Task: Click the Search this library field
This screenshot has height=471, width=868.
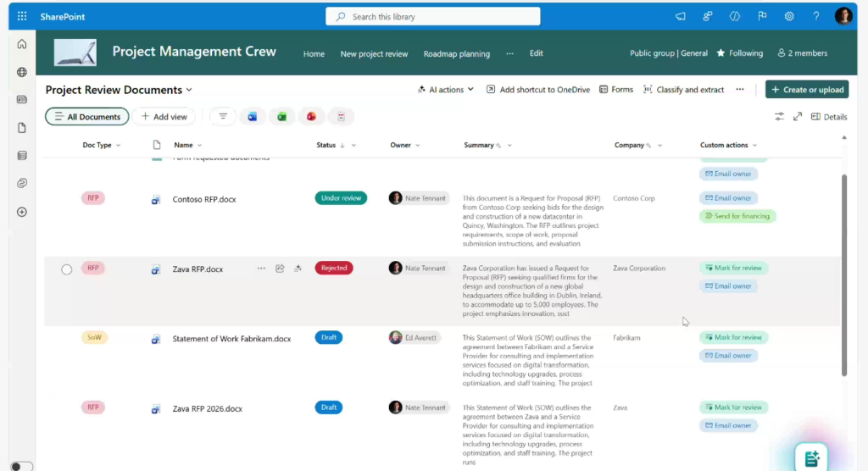Action: point(432,16)
